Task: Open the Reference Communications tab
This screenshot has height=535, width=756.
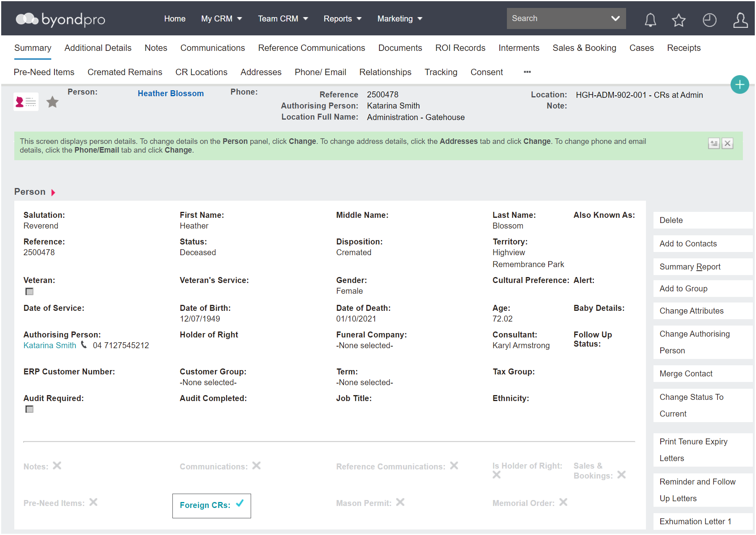Action: [311, 48]
